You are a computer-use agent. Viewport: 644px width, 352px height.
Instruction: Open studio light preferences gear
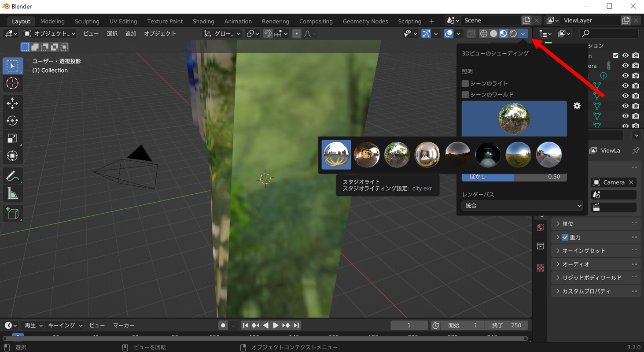point(577,106)
